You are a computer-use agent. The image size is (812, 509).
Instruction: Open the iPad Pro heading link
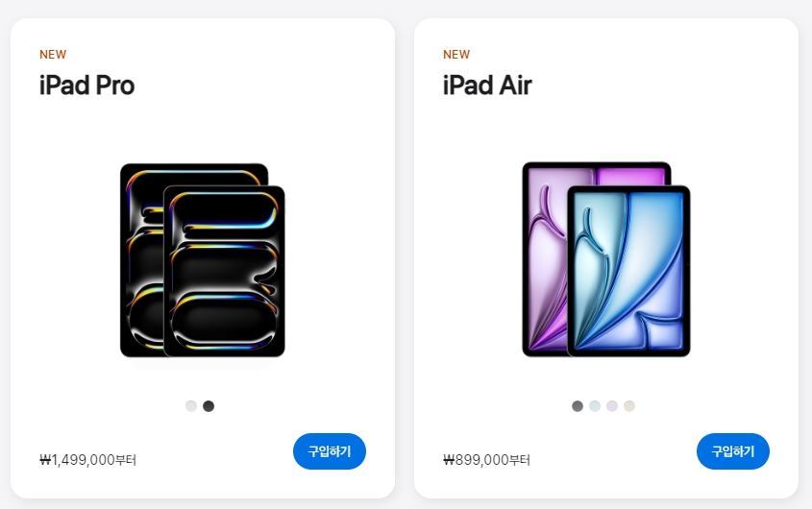87,85
